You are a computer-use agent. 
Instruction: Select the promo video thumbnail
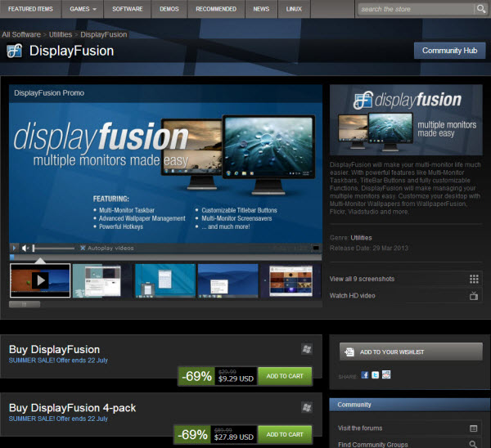[40, 280]
